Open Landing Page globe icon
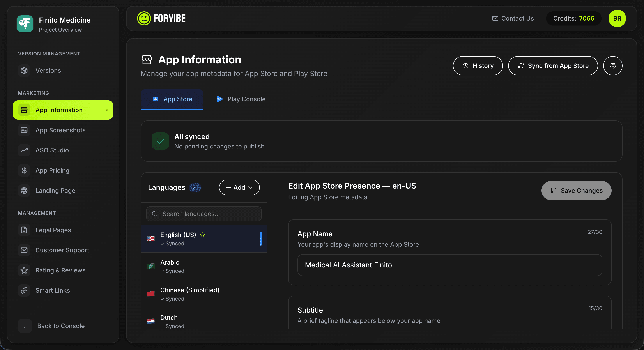 click(x=24, y=190)
